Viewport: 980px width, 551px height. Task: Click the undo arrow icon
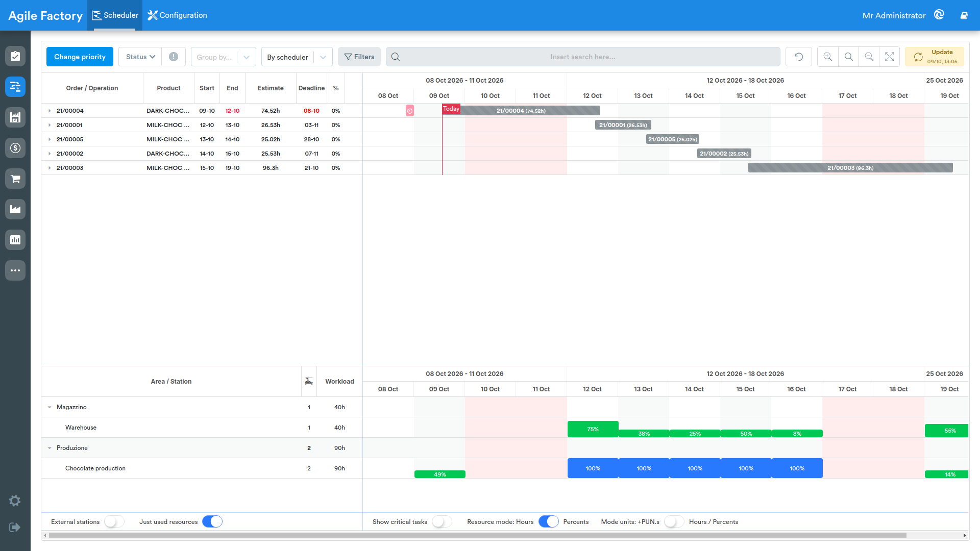pos(798,57)
